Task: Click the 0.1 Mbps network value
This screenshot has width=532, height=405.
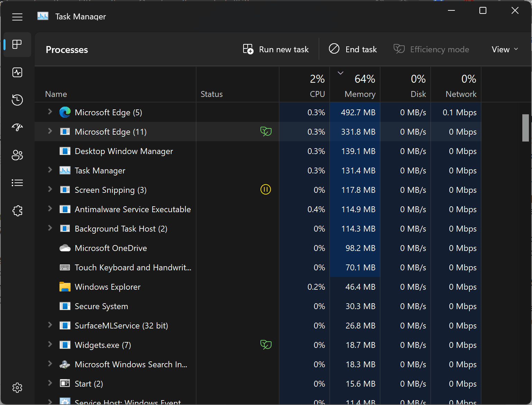Action: 459,112
